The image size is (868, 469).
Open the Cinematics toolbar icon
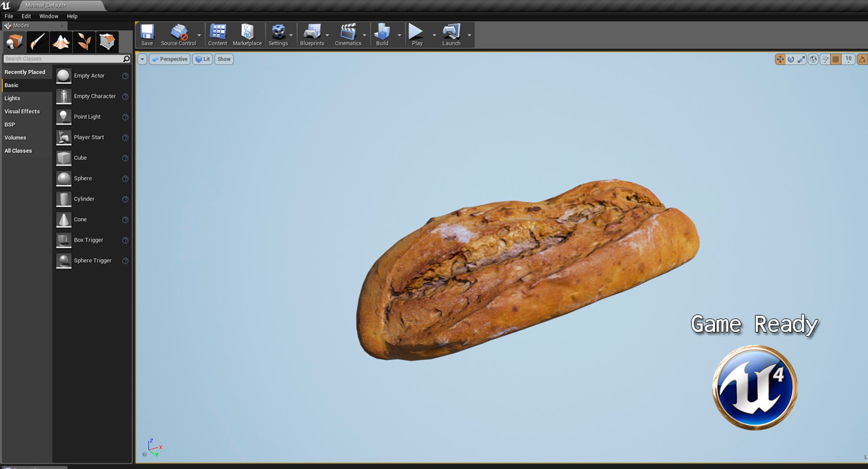coord(348,35)
